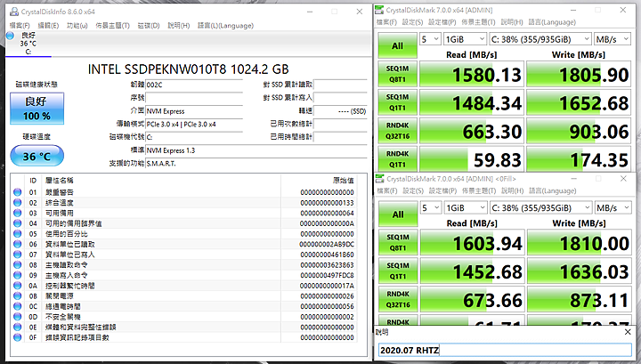This screenshot has height=364, width=641.
Task: Open test count dropdown in upper CrystalDiskMark
Action: 430,39
